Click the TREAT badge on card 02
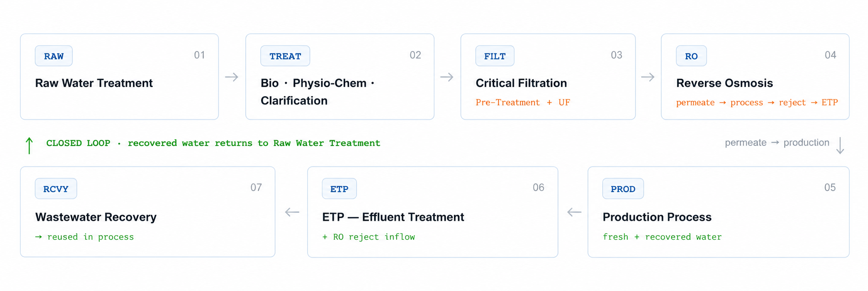This screenshot has width=868, height=291. point(285,56)
